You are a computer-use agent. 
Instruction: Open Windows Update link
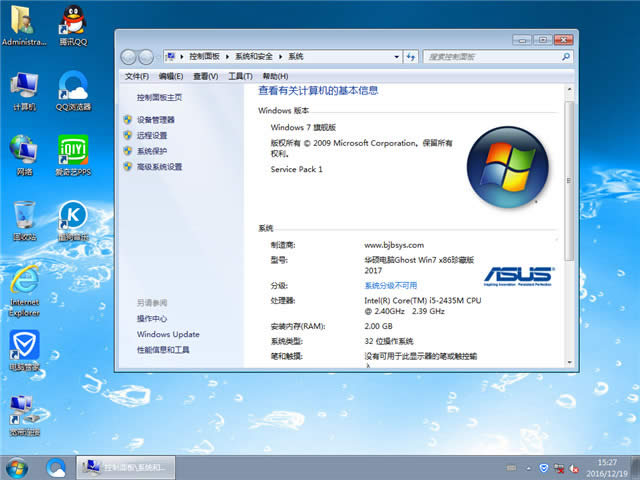click(x=168, y=334)
